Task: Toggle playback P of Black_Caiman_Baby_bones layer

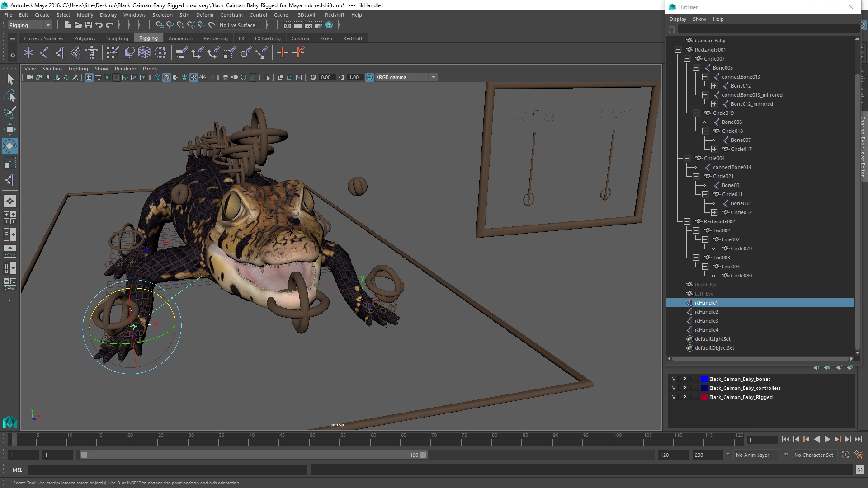Action: 684,380
